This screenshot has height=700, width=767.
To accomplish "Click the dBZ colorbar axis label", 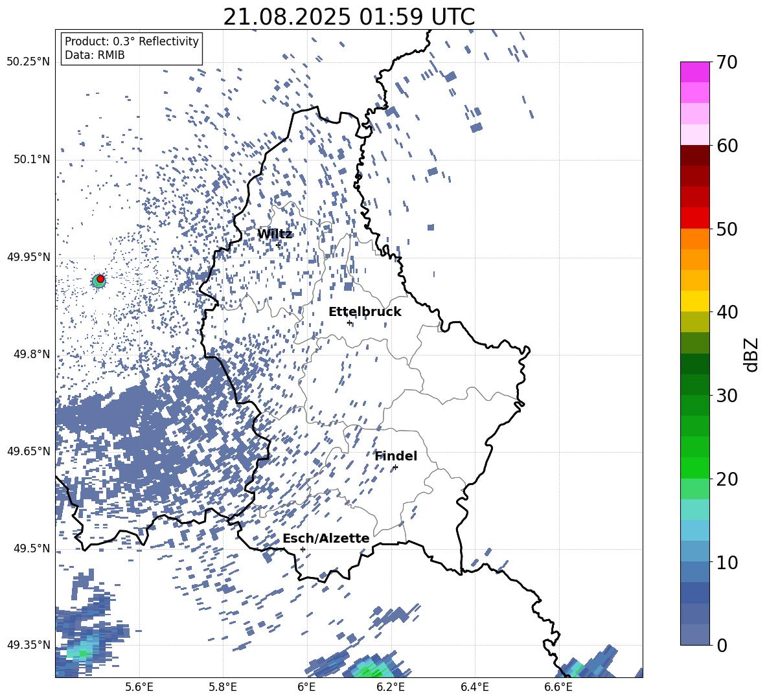I will pyautogui.click(x=752, y=354).
